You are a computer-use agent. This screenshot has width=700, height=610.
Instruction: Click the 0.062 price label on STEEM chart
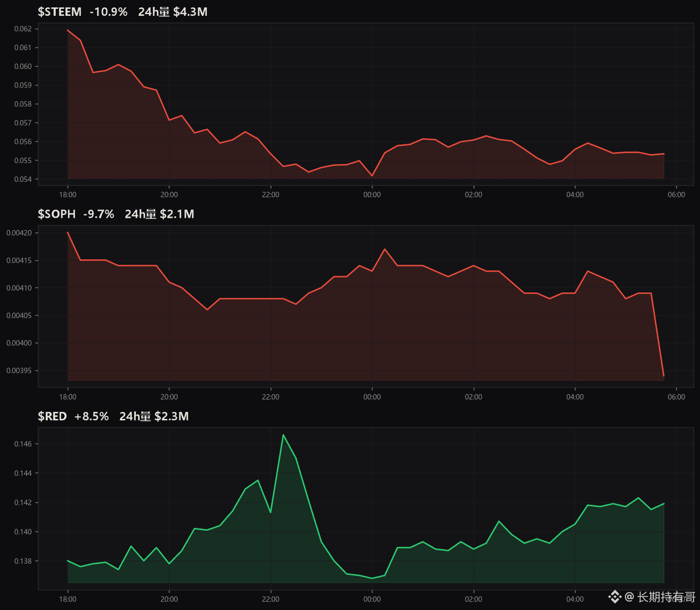[23, 29]
